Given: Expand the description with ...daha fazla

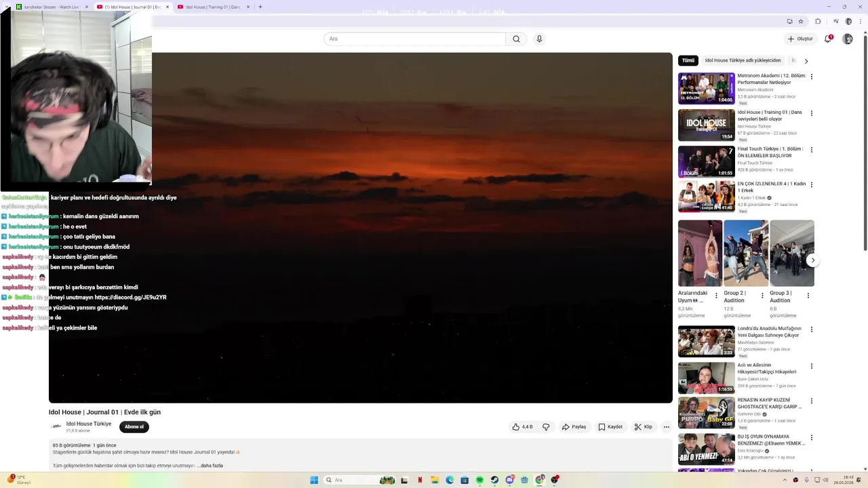Looking at the screenshot, I should pyautogui.click(x=212, y=466).
